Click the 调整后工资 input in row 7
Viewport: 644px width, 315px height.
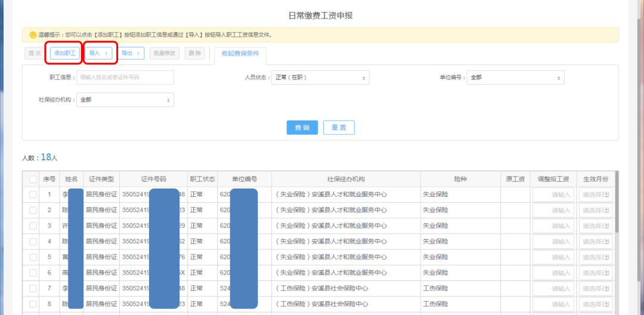[x=553, y=288]
